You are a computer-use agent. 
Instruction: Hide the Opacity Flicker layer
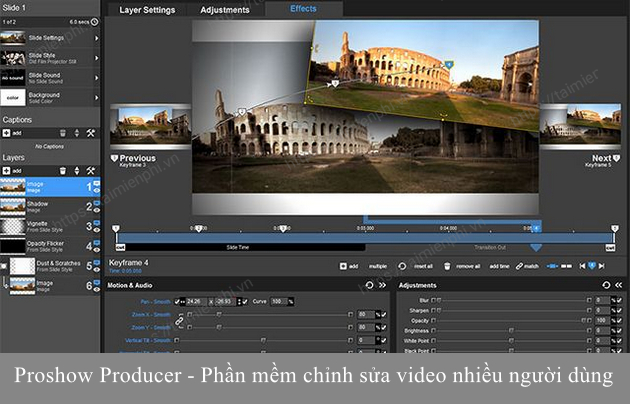pos(97,250)
